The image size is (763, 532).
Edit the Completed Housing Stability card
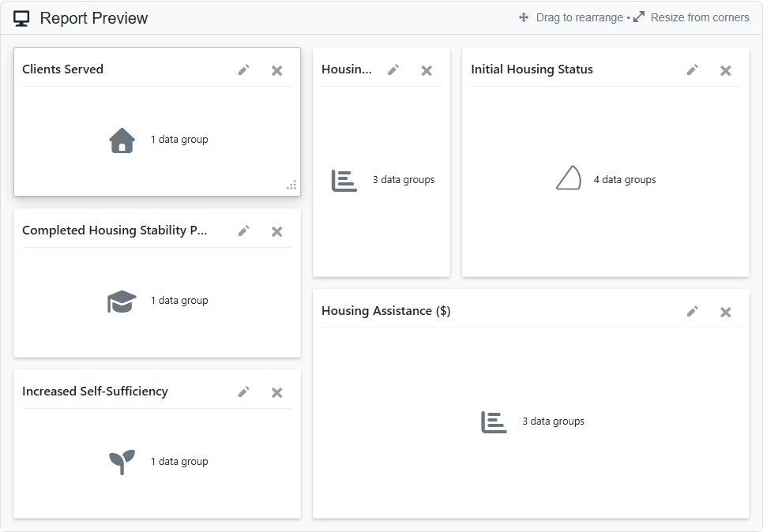[x=244, y=231]
